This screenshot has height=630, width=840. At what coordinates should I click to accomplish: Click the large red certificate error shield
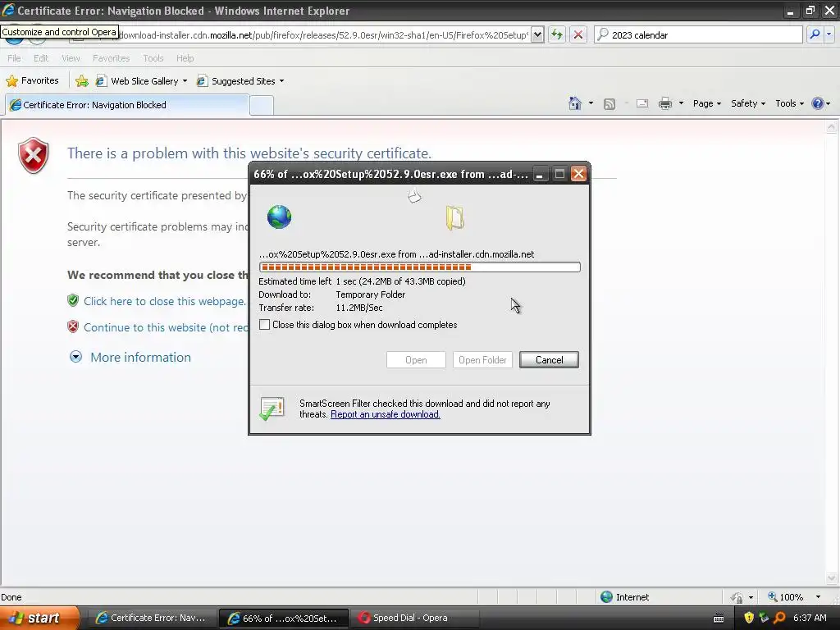pos(33,155)
